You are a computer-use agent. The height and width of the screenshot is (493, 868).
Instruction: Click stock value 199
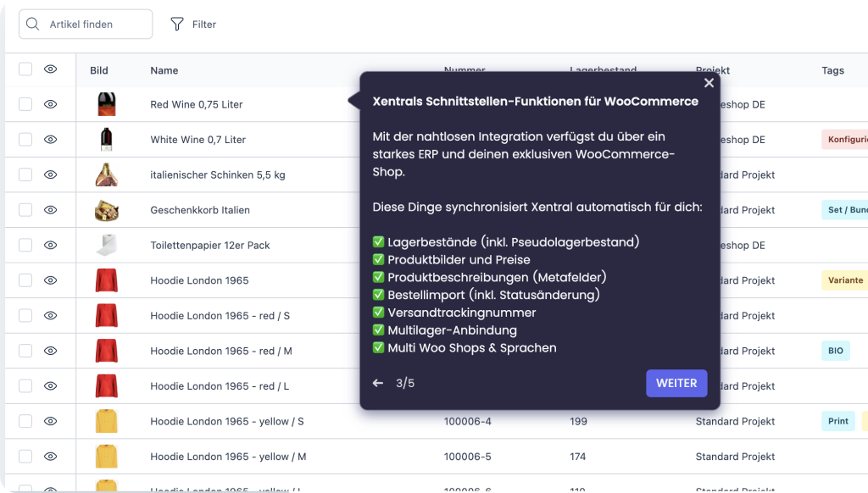(578, 421)
